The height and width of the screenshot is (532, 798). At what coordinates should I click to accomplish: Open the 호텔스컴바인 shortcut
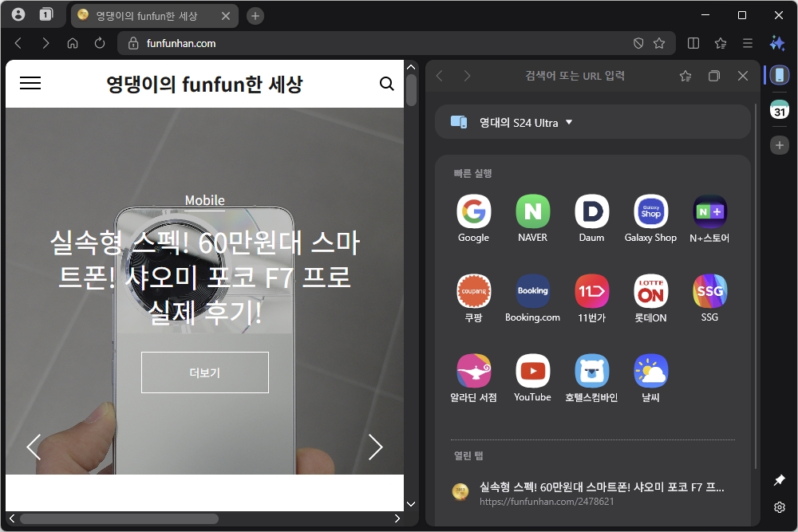591,378
